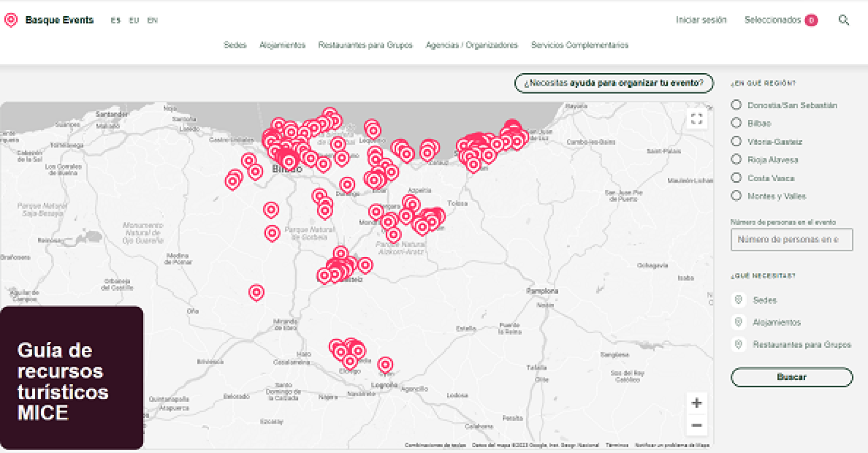
Task: Choose the Rioja Alavesa region option
Action: (x=736, y=160)
